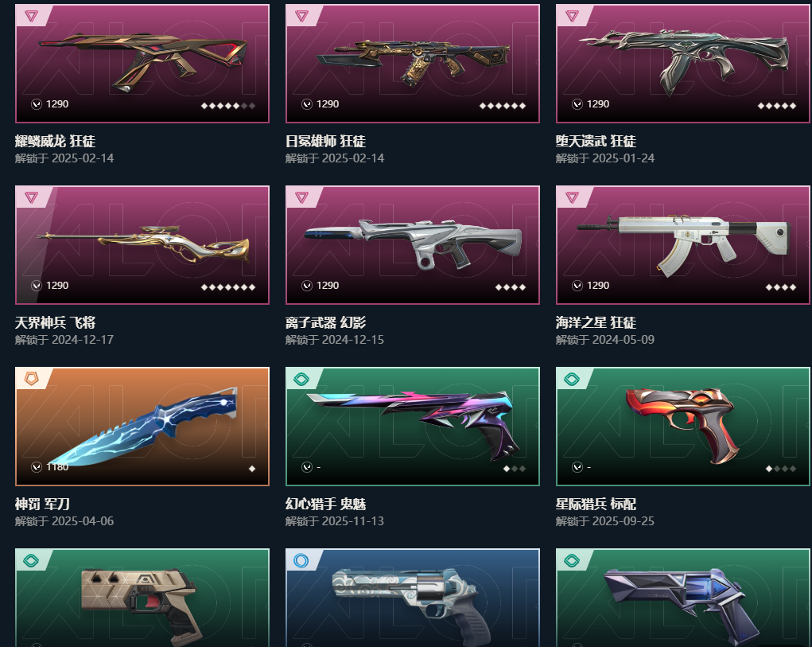Click the tier badge on 堕天遗武 狂徒 card
Viewport: 812px width, 647px height.
click(572, 16)
